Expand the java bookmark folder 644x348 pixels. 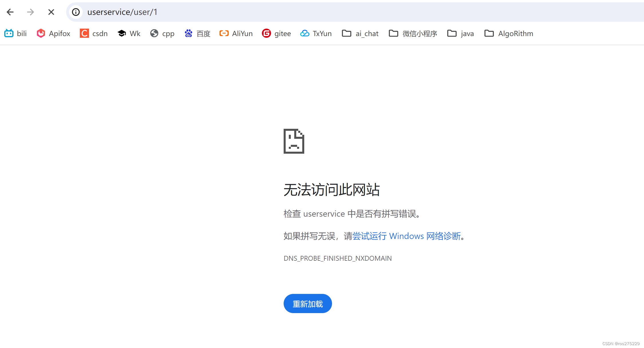point(461,33)
